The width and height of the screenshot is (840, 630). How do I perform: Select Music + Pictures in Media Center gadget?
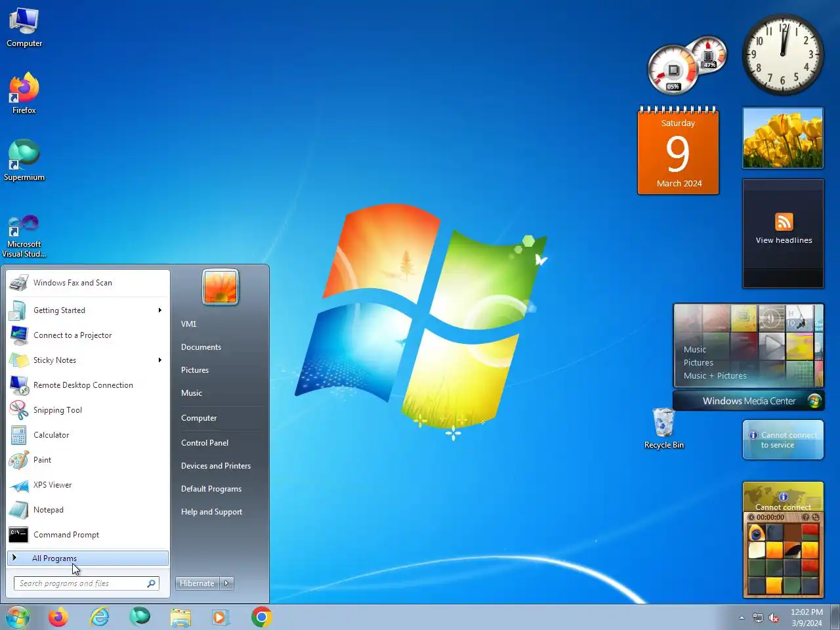pyautogui.click(x=715, y=376)
